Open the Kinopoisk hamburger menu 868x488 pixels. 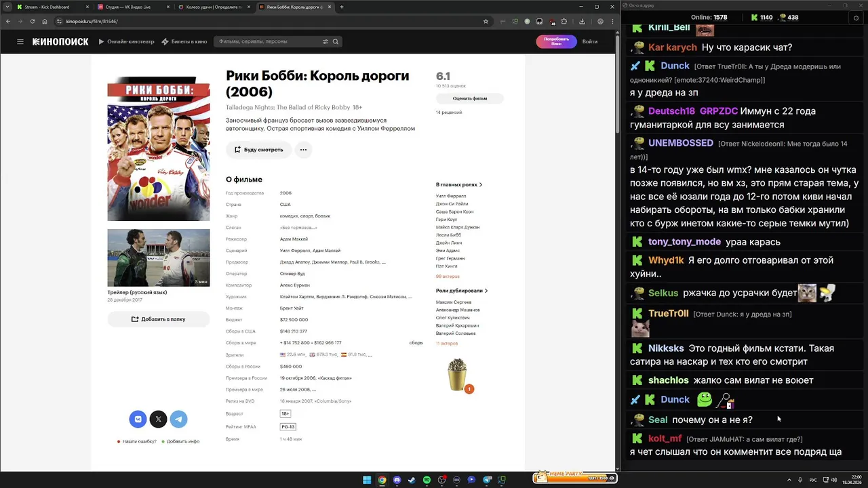coord(20,41)
